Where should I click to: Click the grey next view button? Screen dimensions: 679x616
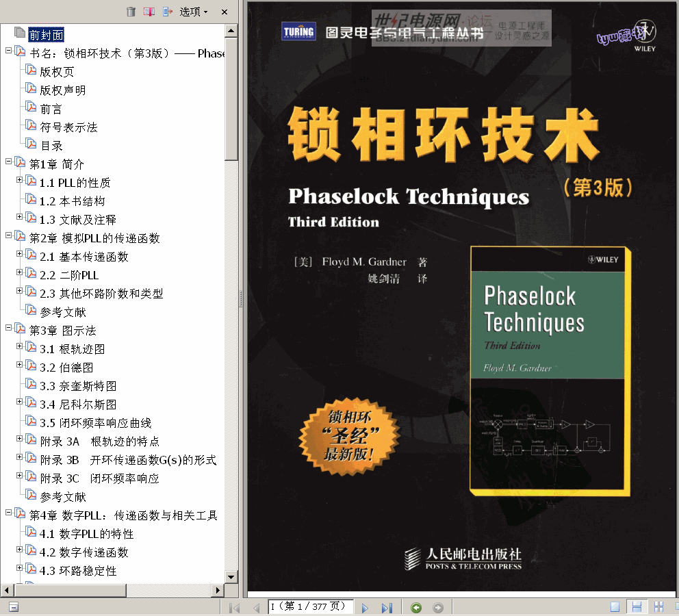pyautogui.click(x=438, y=608)
